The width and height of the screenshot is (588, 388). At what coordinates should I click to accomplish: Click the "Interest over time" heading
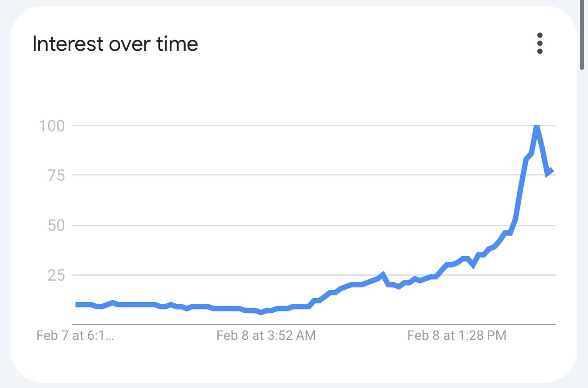click(115, 44)
